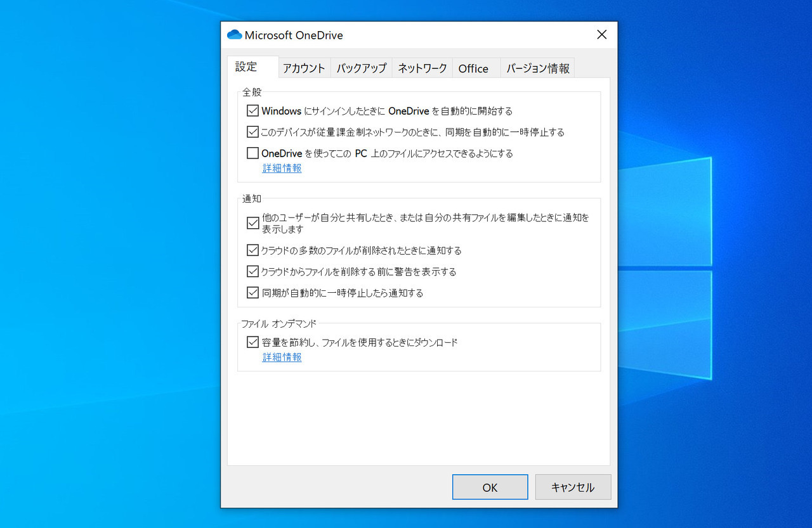
Task: Disable starting OneDrive automatically at Windows sign-in
Action: coord(253,111)
